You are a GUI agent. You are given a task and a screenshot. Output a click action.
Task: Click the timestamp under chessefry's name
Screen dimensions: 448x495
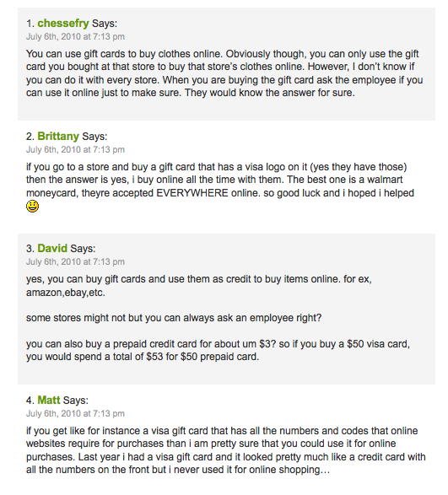click(x=75, y=36)
